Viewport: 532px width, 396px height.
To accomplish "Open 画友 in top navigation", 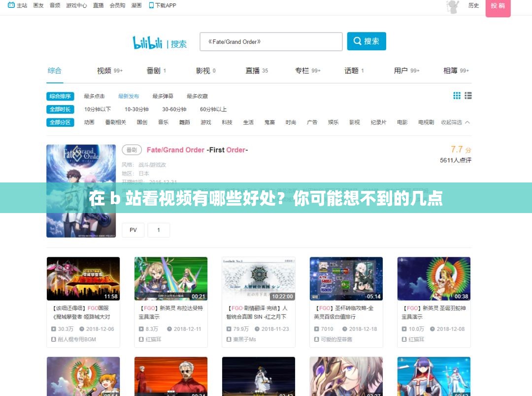I will click(38, 5).
